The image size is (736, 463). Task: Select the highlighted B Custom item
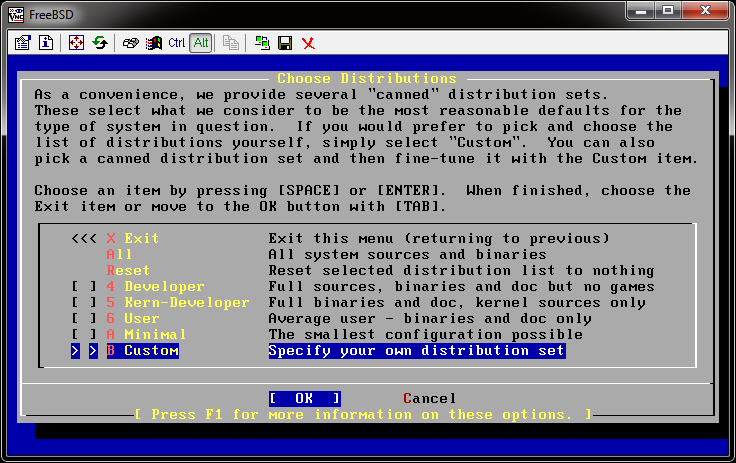(x=143, y=351)
